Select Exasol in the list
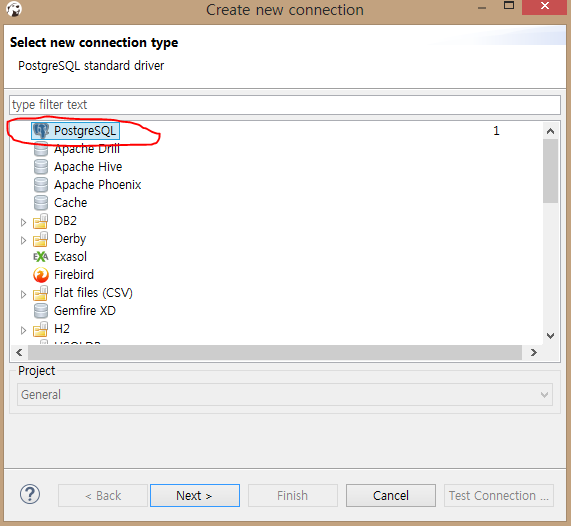 point(70,257)
